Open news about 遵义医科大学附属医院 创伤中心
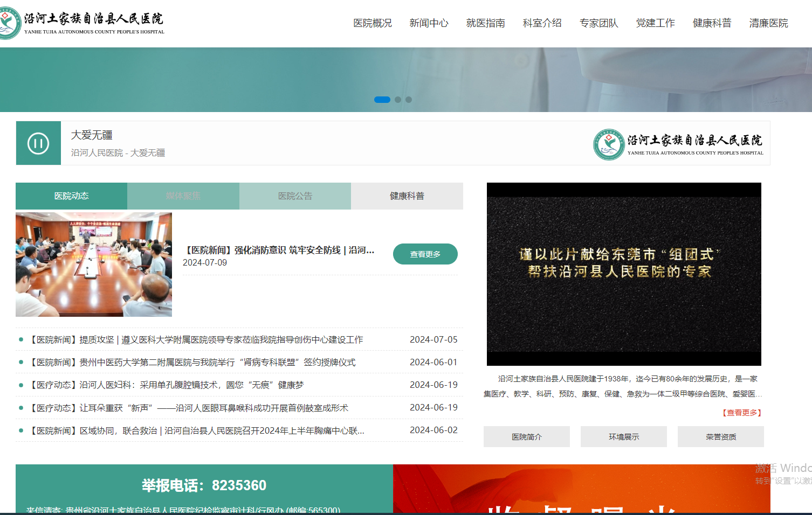Screen dimensions: 812x515 click(195, 340)
